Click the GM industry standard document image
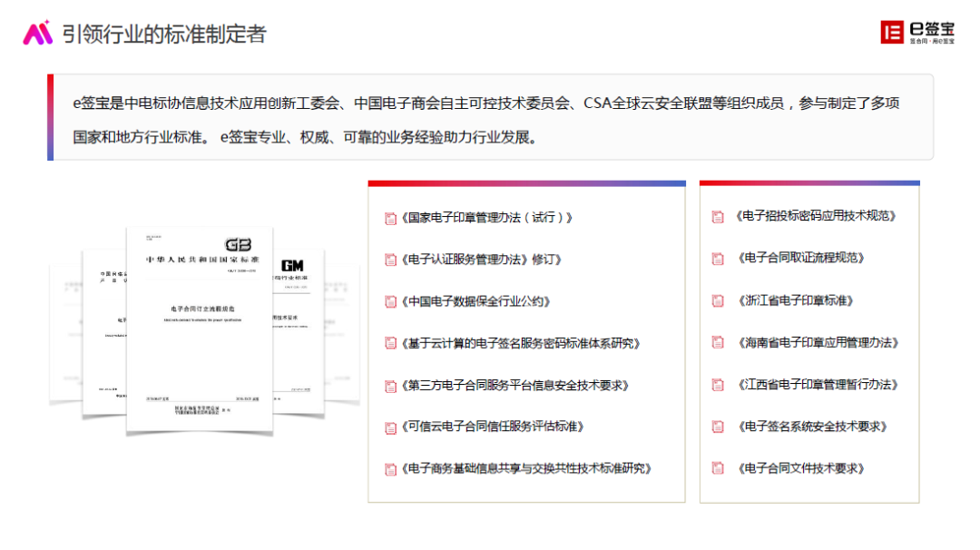The width and height of the screenshot is (980, 550). coord(299,331)
